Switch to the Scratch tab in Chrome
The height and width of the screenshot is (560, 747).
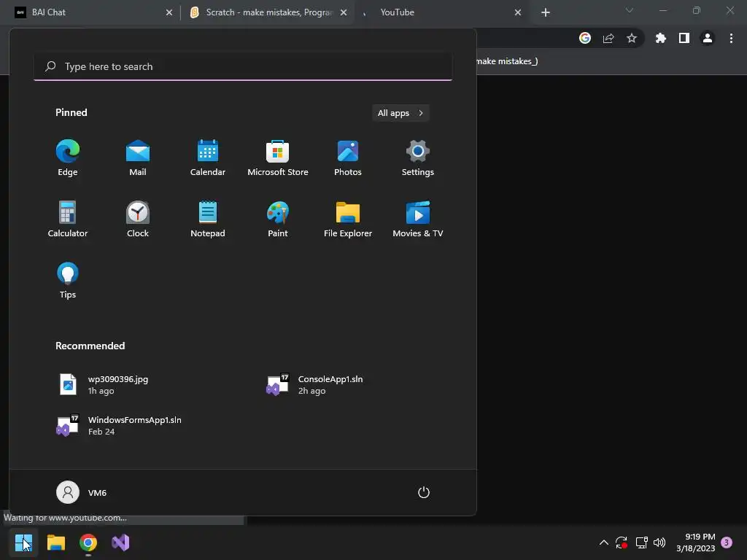[268, 12]
